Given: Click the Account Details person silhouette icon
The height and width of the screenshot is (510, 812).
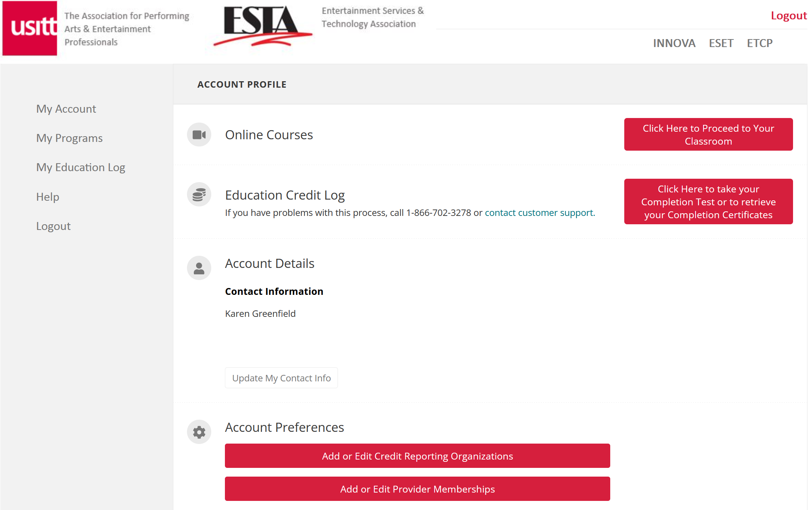Looking at the screenshot, I should tap(199, 268).
